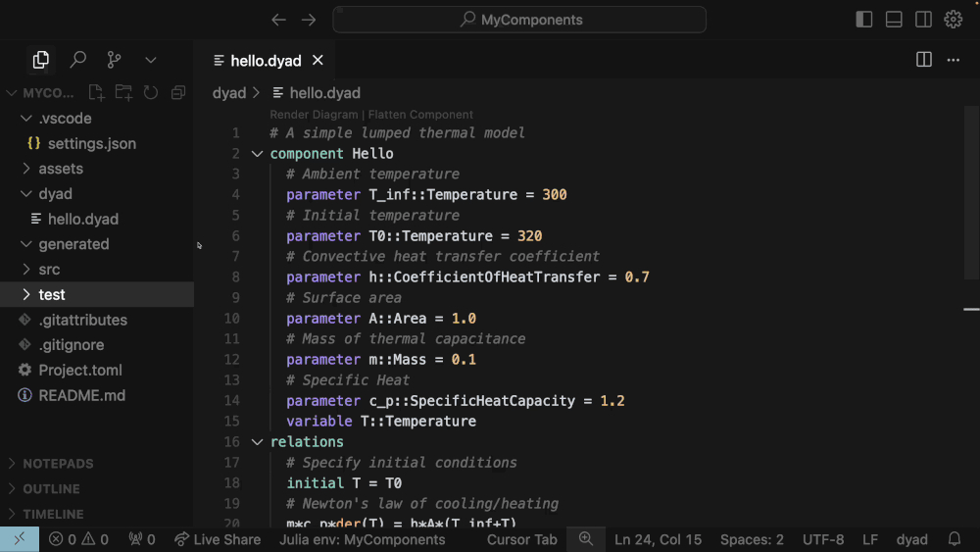Expand the test folder
This screenshot has height=552, width=980.
(52, 294)
